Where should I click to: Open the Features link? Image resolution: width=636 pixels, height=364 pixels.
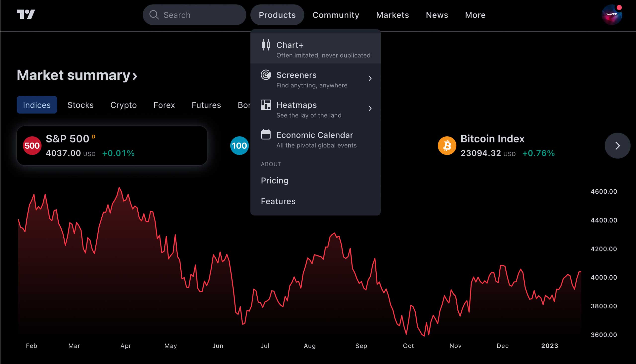tap(278, 201)
